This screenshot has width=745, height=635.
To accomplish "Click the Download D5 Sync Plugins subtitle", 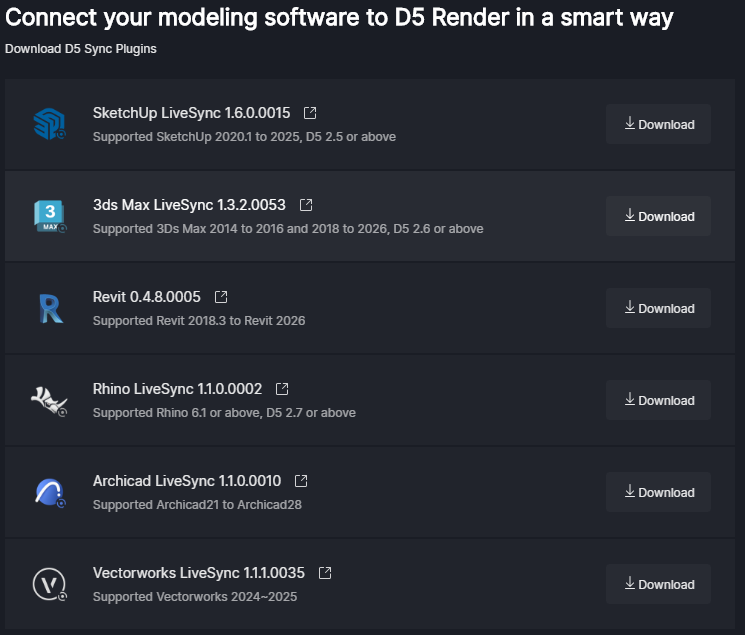I will click(x=81, y=49).
